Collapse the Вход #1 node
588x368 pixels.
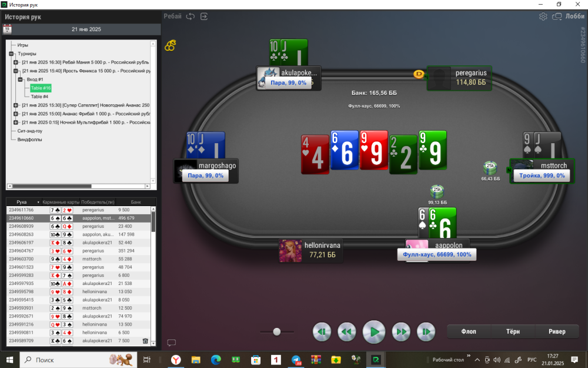point(21,79)
